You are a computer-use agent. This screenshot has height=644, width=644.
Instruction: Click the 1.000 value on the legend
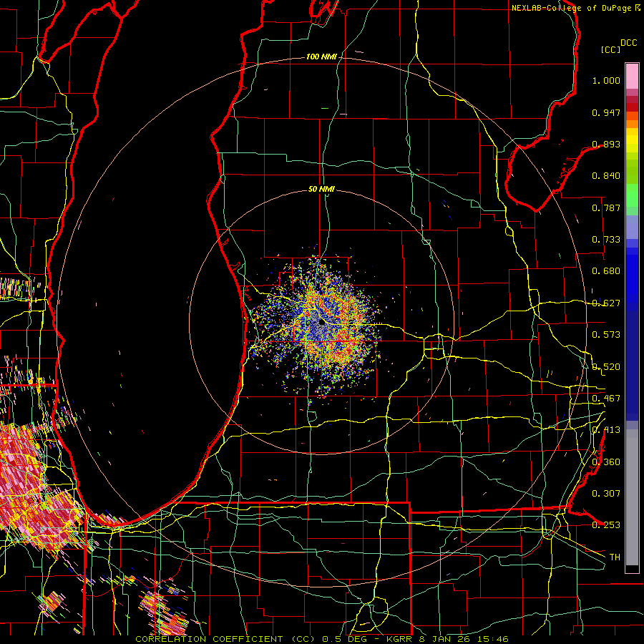(x=606, y=80)
